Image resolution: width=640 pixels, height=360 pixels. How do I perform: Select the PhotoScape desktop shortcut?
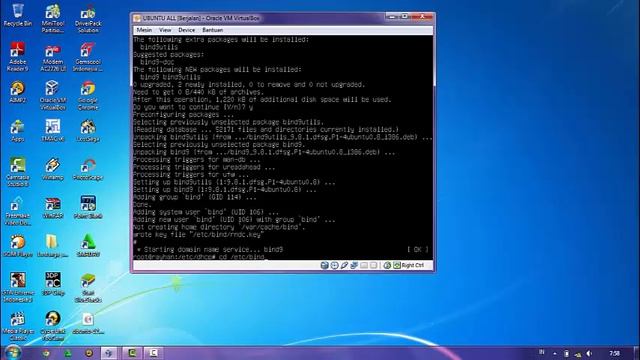88,169
